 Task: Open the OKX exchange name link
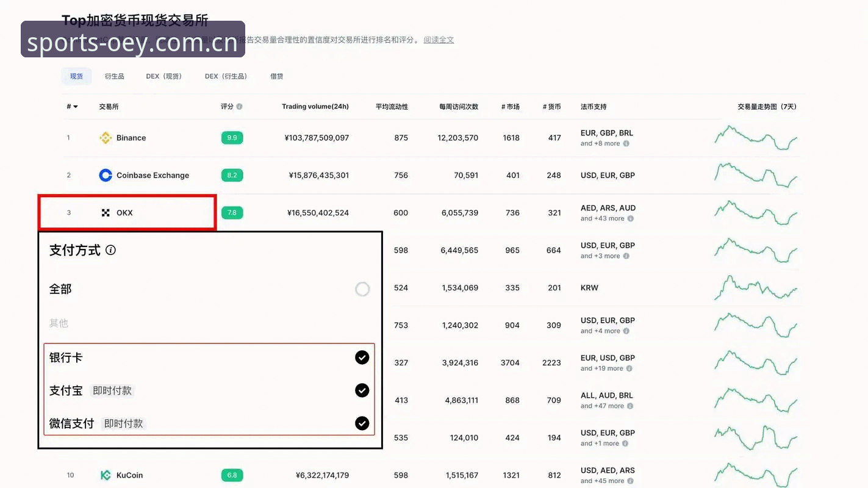click(124, 213)
